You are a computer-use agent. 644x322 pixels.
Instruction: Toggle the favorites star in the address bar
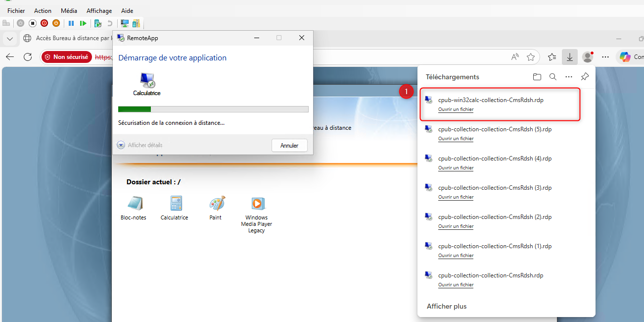[531, 57]
